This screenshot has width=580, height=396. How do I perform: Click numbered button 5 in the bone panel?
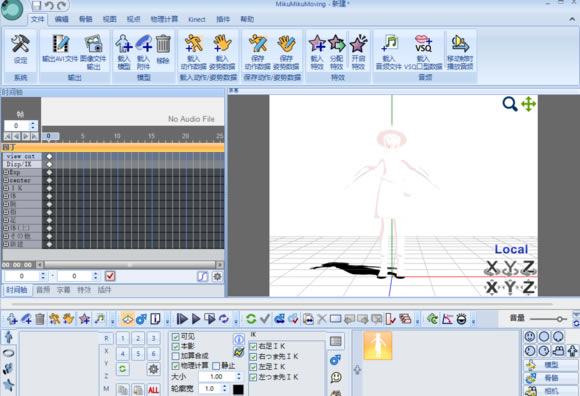pyautogui.click(x=138, y=354)
